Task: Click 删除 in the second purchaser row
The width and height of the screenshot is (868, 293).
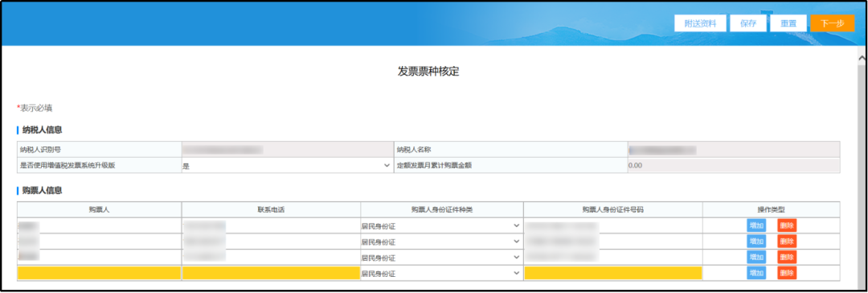Action: coord(787,241)
